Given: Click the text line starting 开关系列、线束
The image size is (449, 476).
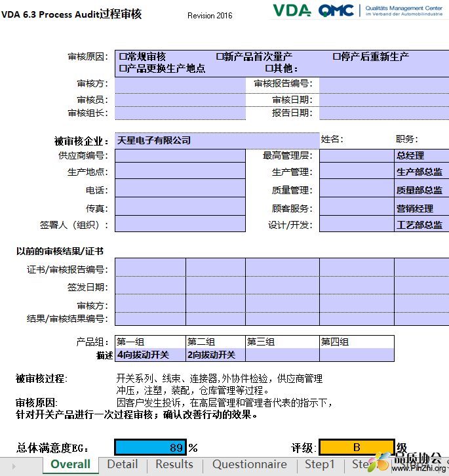Looking at the screenshot, I should coord(219,378).
